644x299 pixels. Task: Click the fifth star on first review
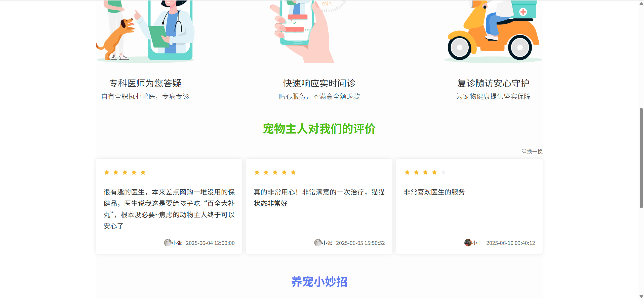tap(143, 172)
